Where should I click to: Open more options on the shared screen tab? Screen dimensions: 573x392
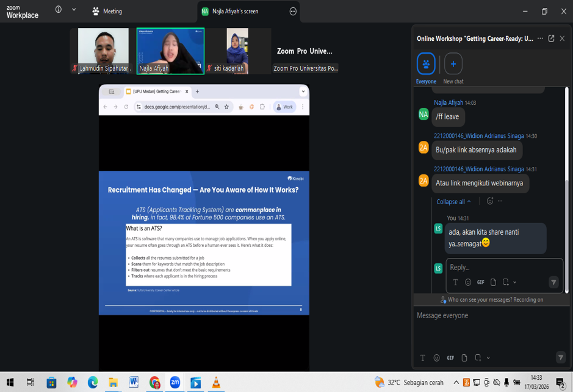pyautogui.click(x=293, y=11)
